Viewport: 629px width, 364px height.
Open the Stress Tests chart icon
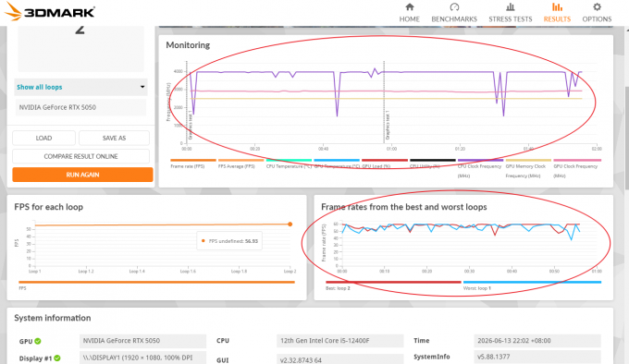click(x=511, y=6)
